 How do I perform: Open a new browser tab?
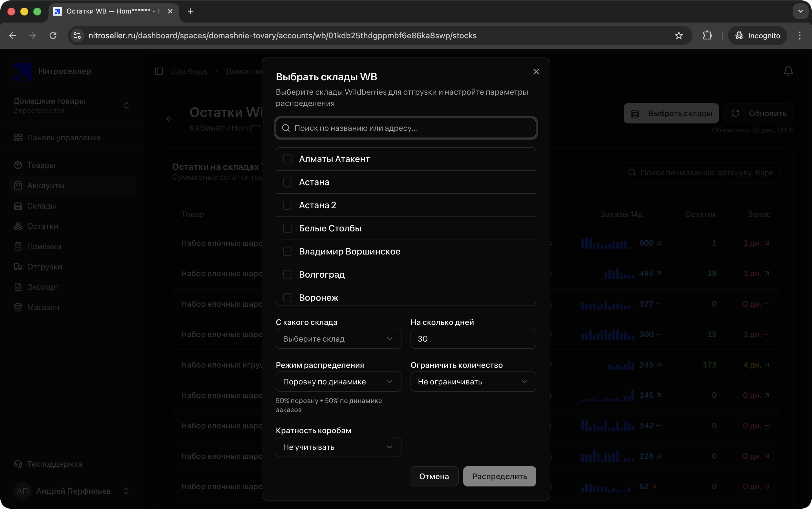pyautogui.click(x=190, y=12)
